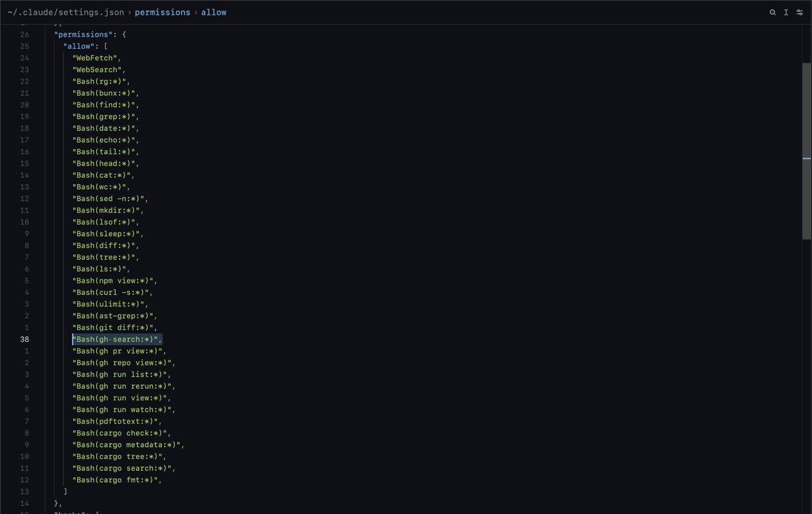Select the "WebSearch" entry
812x514 pixels.
click(x=99, y=70)
